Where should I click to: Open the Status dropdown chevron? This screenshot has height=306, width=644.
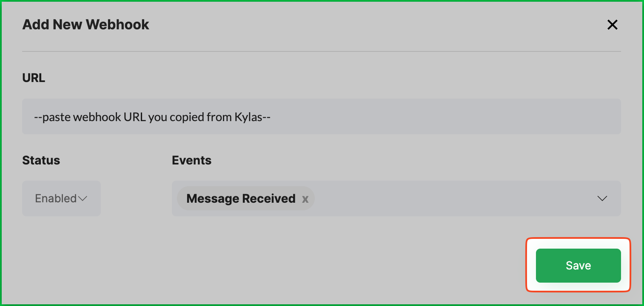pos(83,198)
